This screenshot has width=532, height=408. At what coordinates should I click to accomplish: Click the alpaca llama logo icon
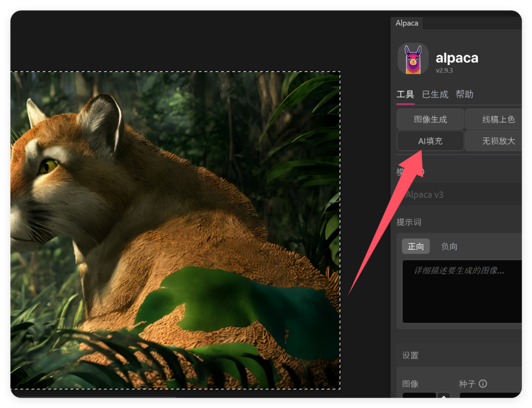[413, 59]
